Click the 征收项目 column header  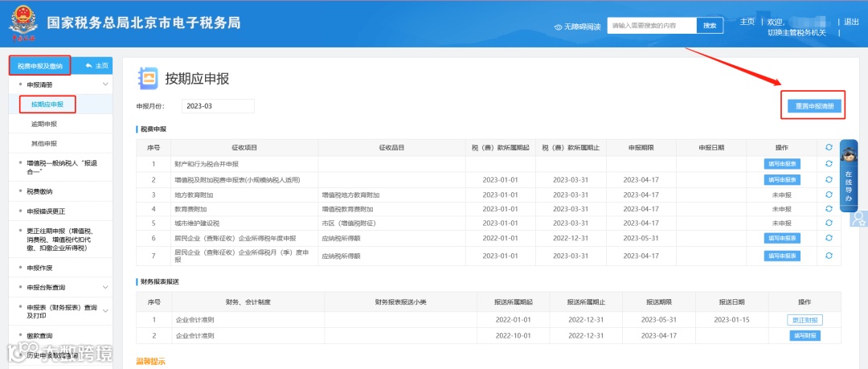click(x=244, y=148)
